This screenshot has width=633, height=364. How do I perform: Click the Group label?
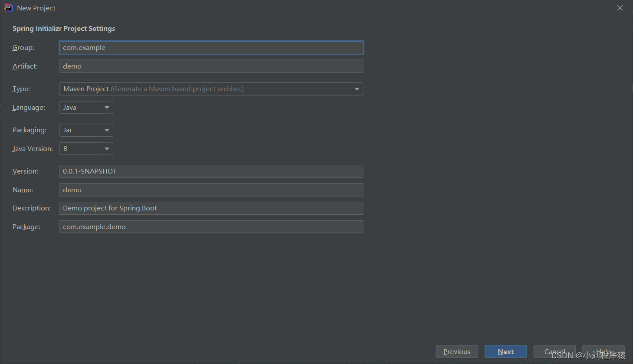click(23, 48)
